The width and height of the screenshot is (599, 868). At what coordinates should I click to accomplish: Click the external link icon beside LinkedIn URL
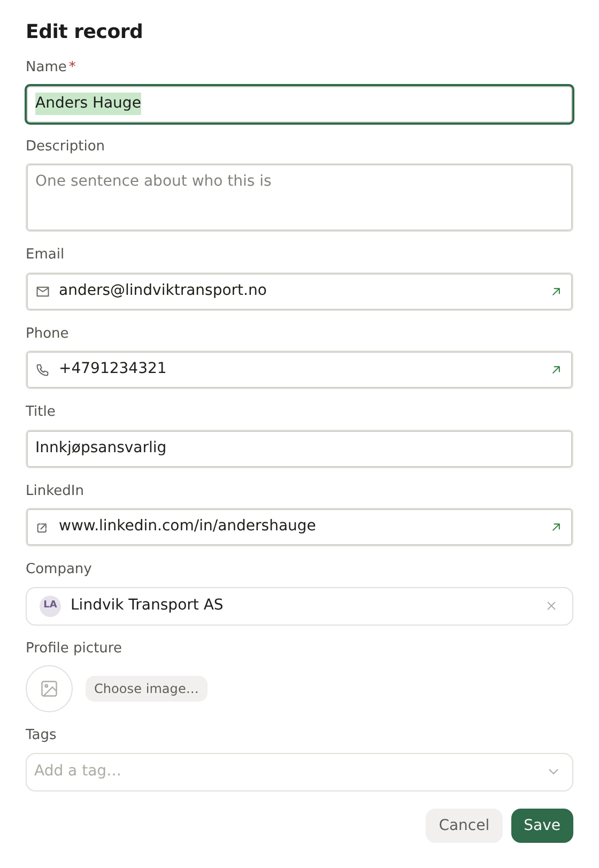click(42, 528)
